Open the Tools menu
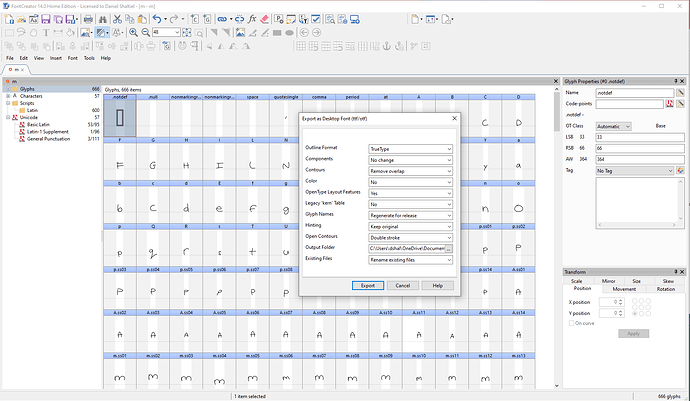 point(89,58)
